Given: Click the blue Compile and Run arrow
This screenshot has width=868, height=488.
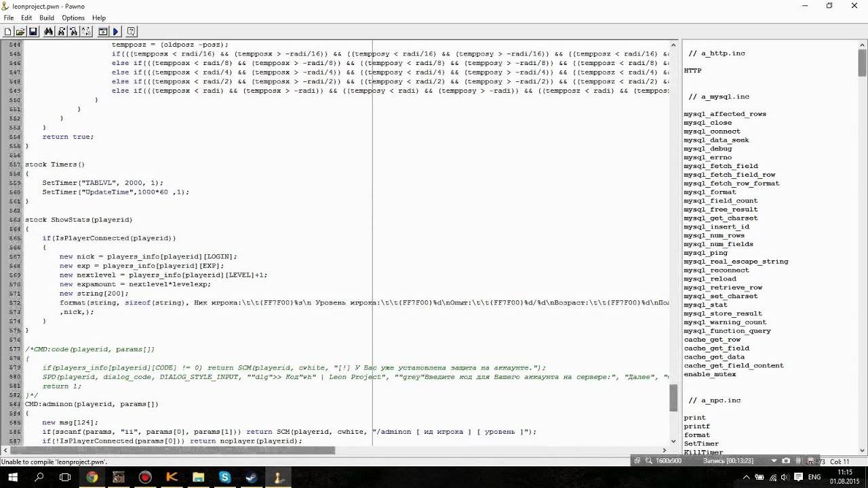Looking at the screenshot, I should tap(115, 31).
